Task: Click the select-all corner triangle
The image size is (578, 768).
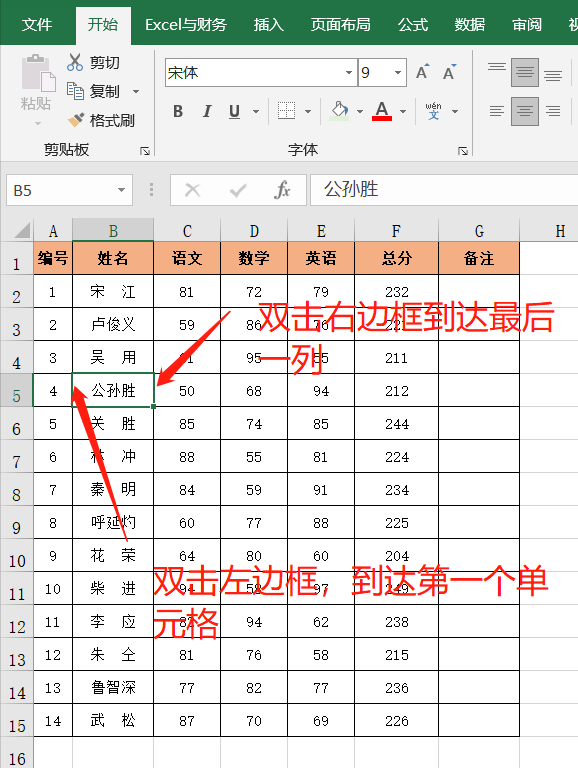Action: tap(21, 229)
